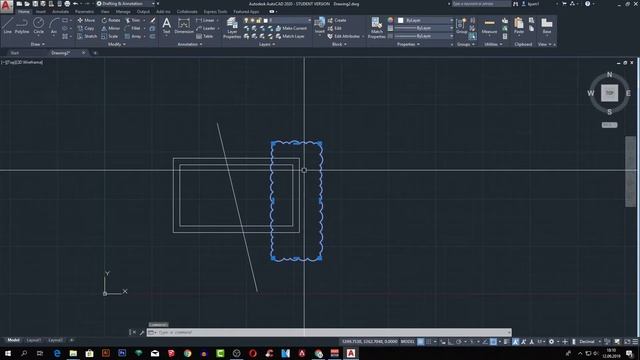Switch to the Insert ribbon tab
This screenshot has height=360, width=640.
pos(41,12)
